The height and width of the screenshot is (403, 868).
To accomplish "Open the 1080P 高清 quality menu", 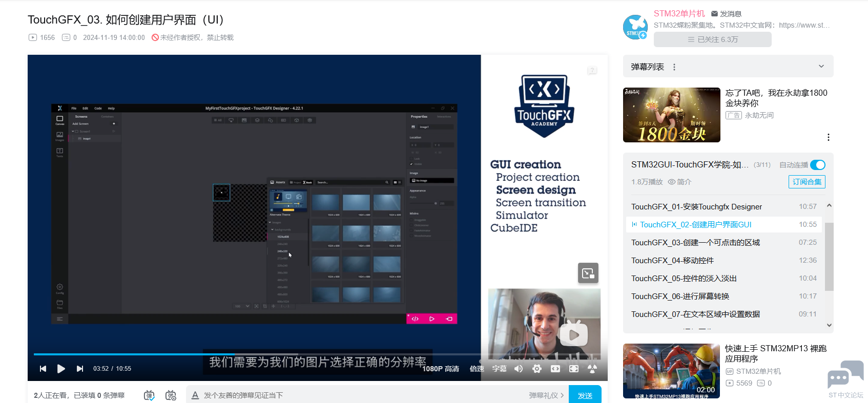I will (x=441, y=369).
